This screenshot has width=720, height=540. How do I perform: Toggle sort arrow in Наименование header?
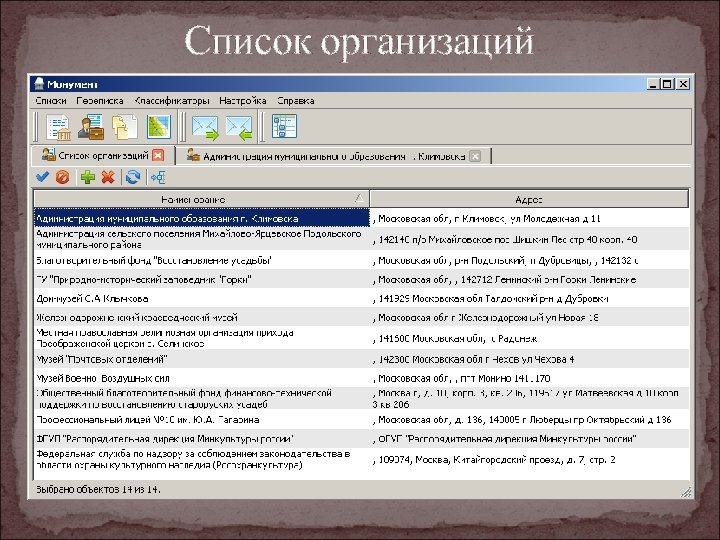click(x=360, y=198)
